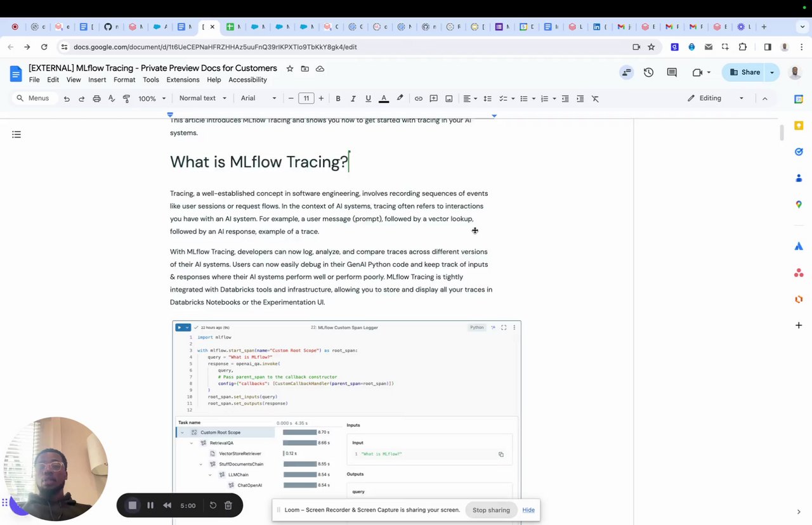Print the document

pyautogui.click(x=96, y=98)
